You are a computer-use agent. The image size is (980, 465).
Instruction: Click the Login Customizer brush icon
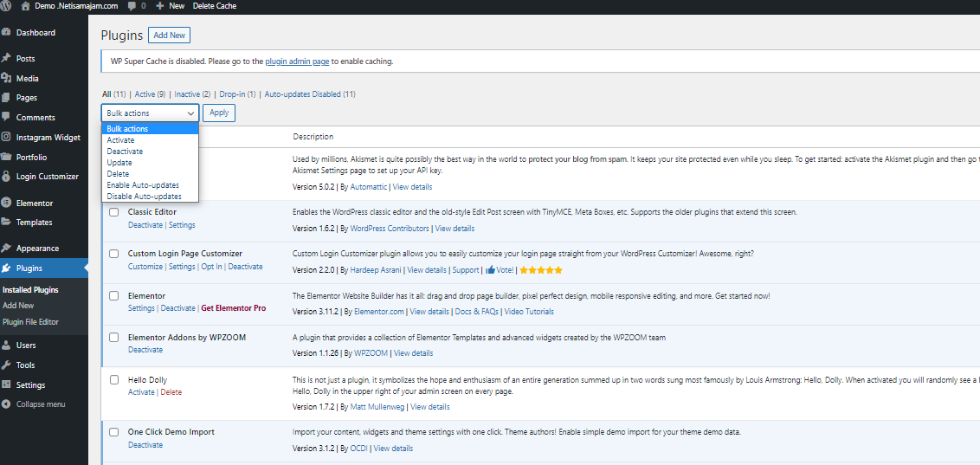tap(6, 177)
